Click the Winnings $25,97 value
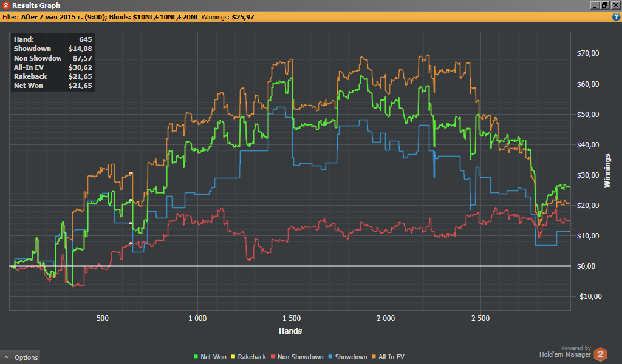The width and height of the screenshot is (622, 364). tap(243, 17)
